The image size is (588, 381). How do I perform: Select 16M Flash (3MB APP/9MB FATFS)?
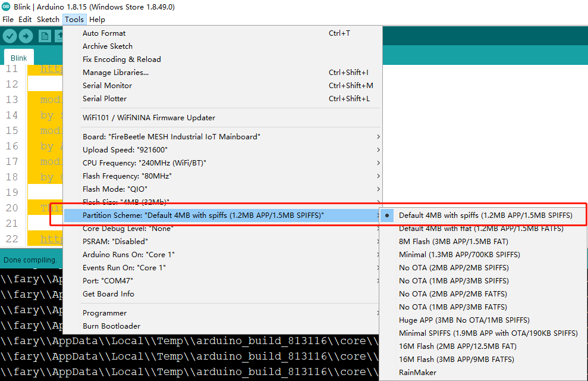483,359
